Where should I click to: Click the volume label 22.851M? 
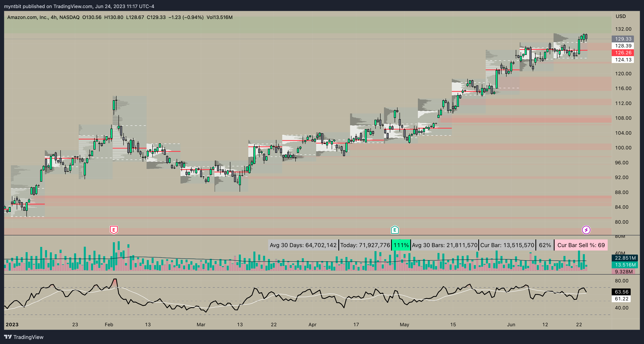tap(625, 258)
